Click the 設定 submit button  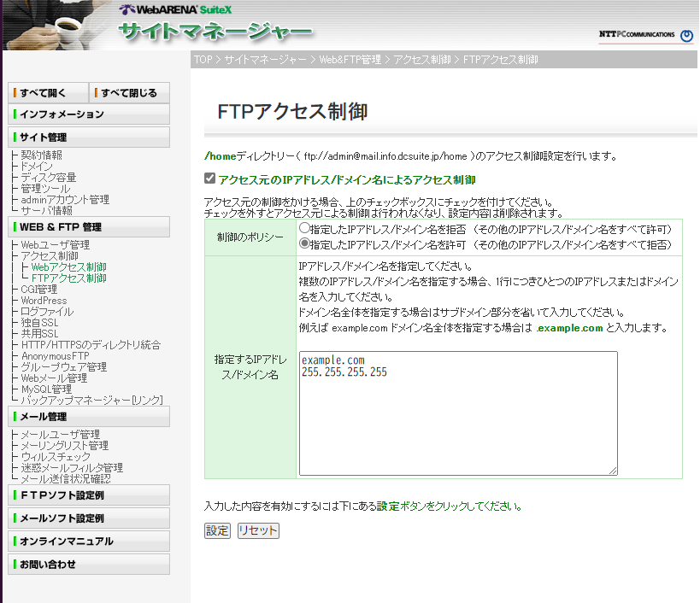click(x=217, y=530)
